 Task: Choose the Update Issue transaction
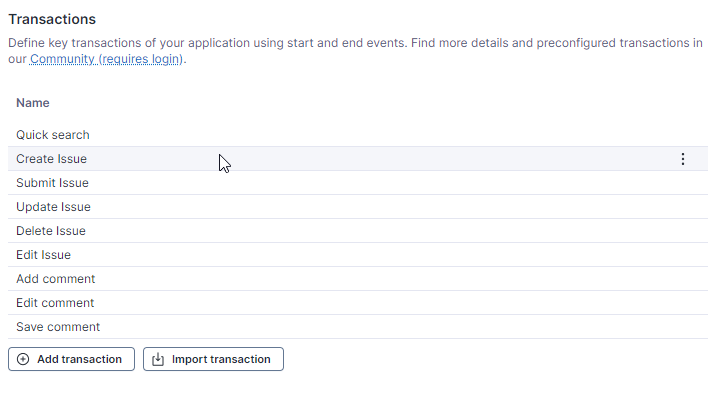point(53,207)
